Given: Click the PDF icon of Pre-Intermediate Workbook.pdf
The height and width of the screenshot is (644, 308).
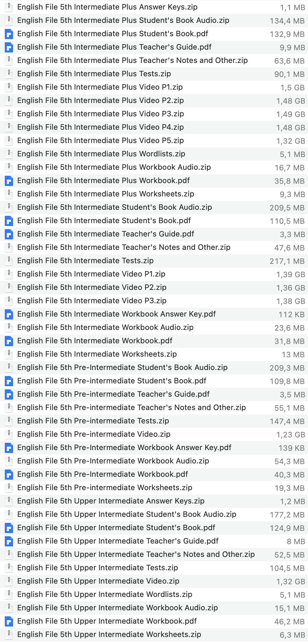Looking at the screenshot, I should pos(9,474).
